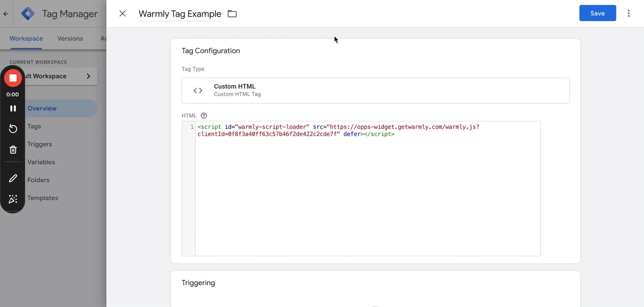This screenshot has height=307, width=644.
Task: Close the Warmly Tag Example editor
Action: [122, 14]
